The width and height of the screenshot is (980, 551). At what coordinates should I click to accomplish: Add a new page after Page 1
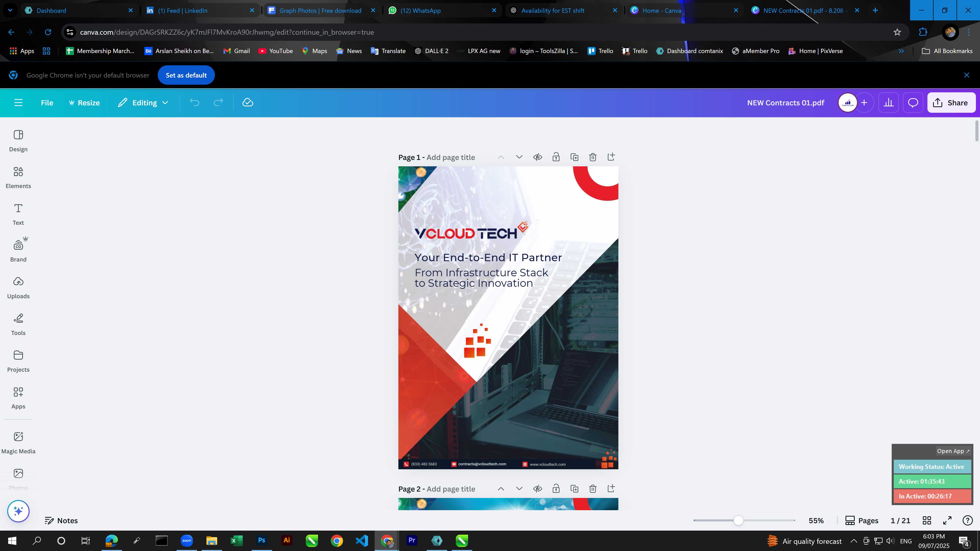(611, 157)
